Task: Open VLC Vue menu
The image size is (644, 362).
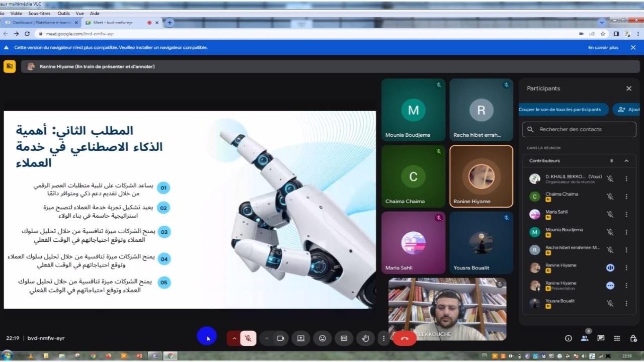Action: 80,14
